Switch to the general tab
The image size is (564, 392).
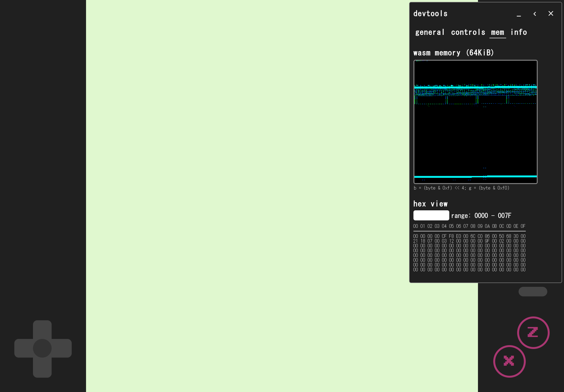430,32
